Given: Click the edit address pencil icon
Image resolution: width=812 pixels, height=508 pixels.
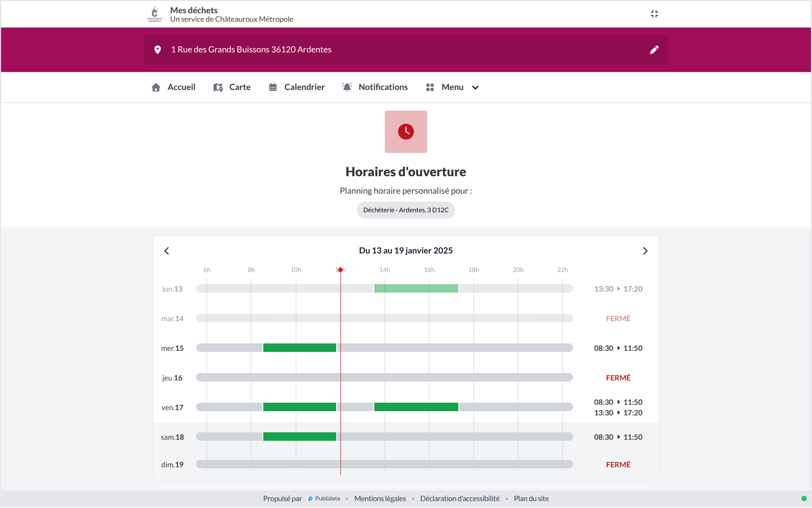Looking at the screenshot, I should (x=654, y=50).
